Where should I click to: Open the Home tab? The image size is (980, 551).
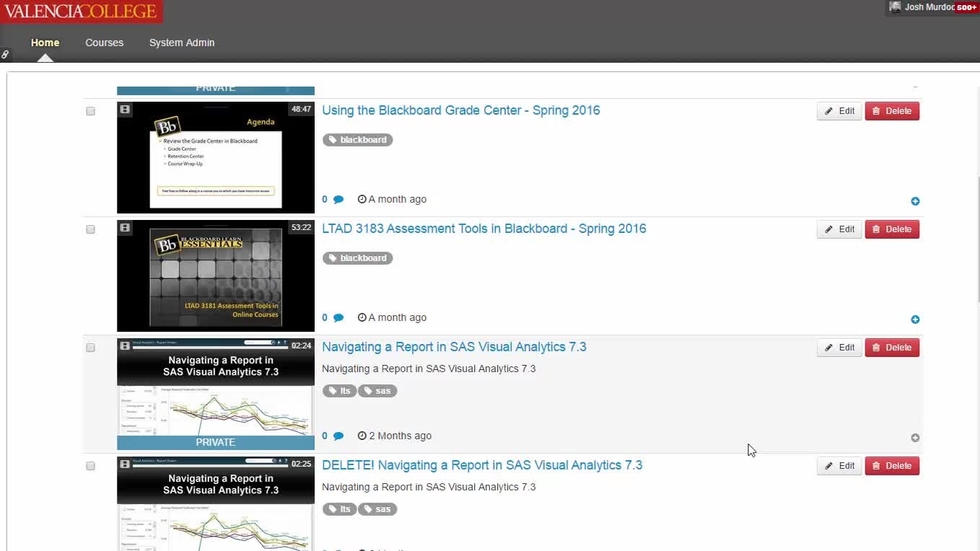point(45,42)
